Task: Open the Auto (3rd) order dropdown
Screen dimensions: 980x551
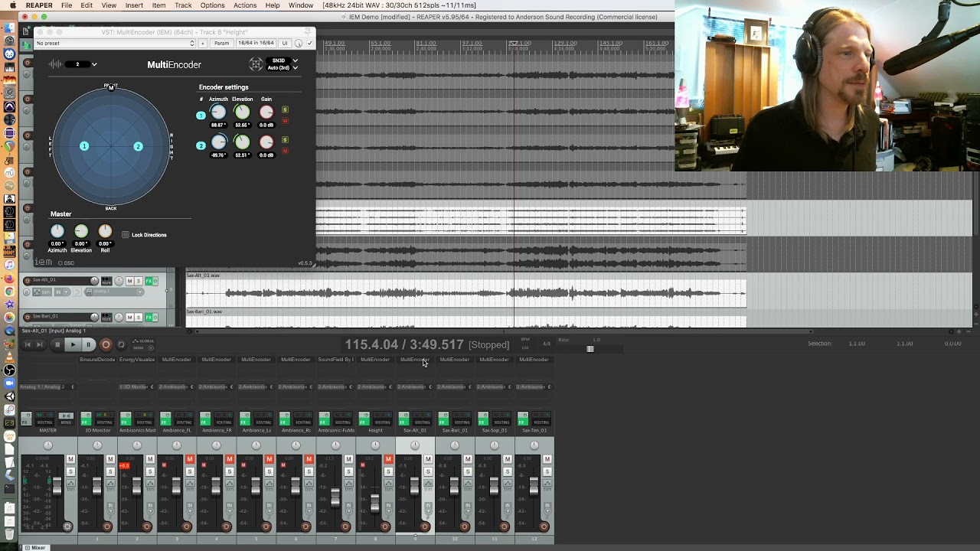Action: [x=283, y=67]
